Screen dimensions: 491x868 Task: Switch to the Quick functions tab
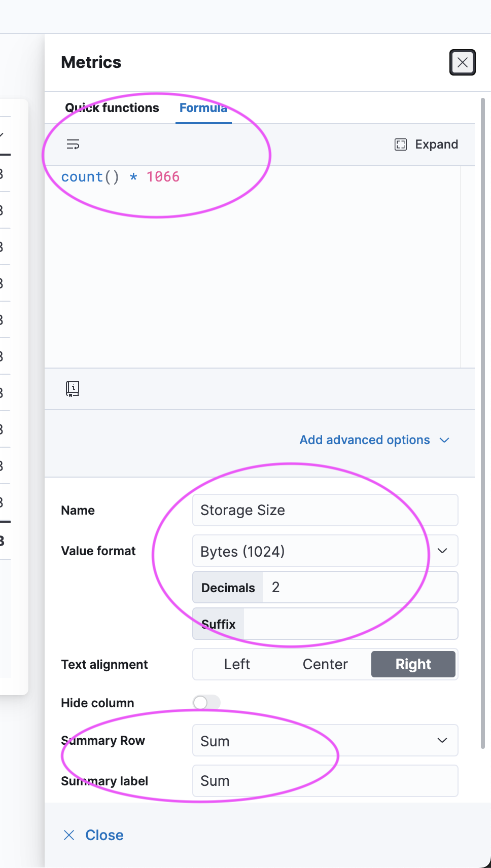click(112, 108)
